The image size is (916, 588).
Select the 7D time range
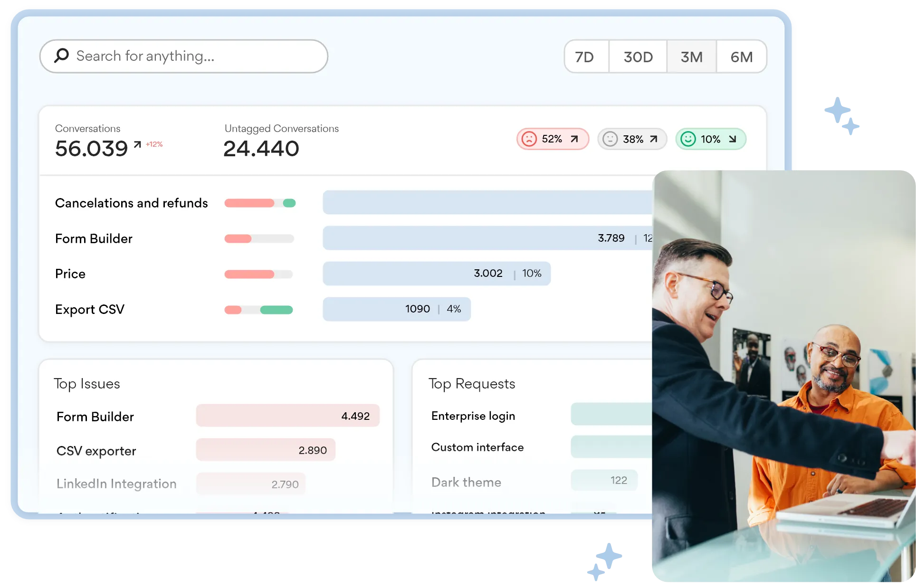click(584, 57)
